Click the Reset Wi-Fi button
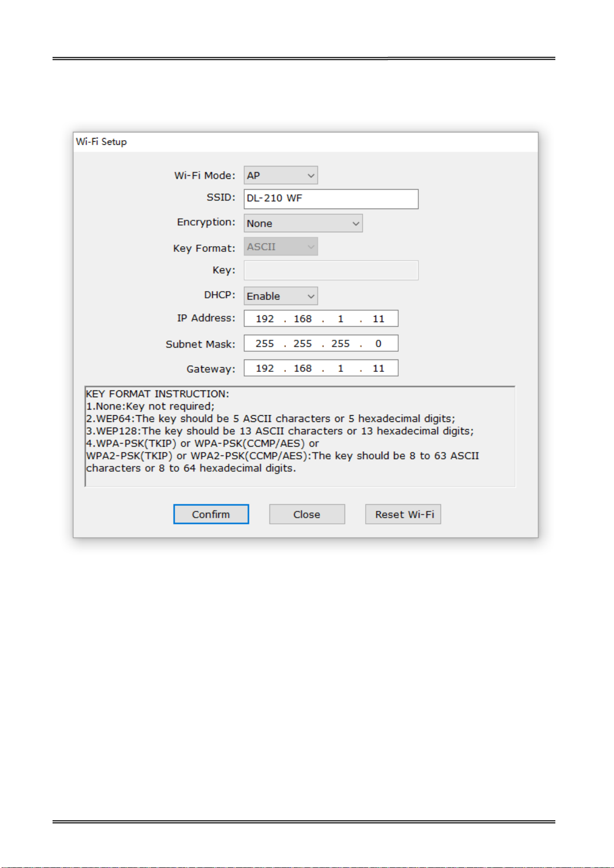Screen dimensions: 614x868 tap(403, 514)
